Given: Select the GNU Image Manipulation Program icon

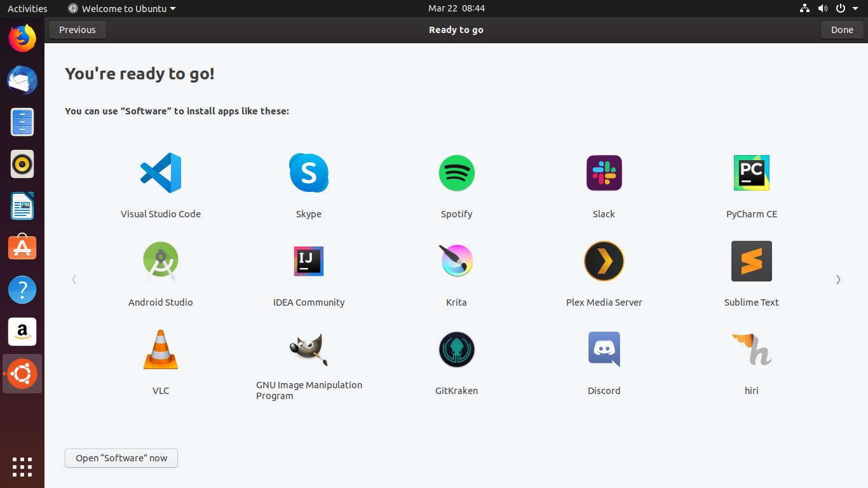Looking at the screenshot, I should tap(309, 349).
